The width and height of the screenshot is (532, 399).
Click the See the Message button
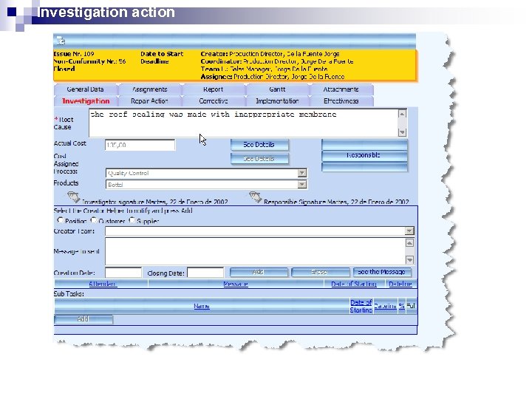(382, 272)
